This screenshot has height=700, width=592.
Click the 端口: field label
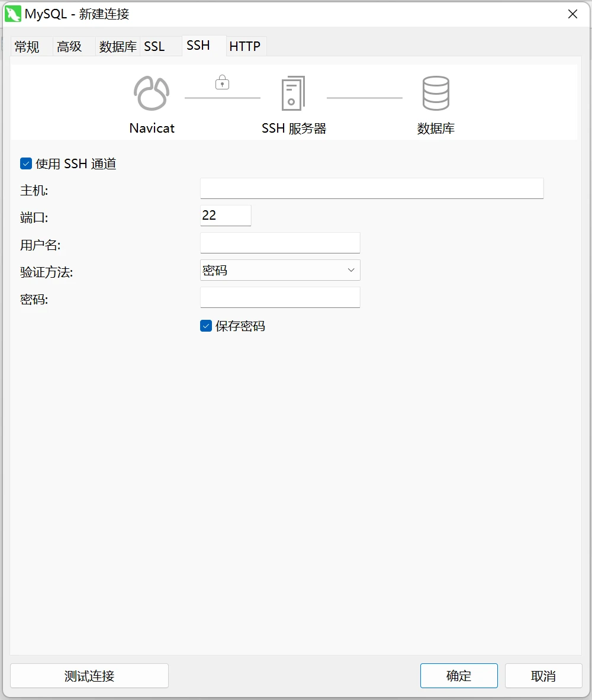point(34,218)
